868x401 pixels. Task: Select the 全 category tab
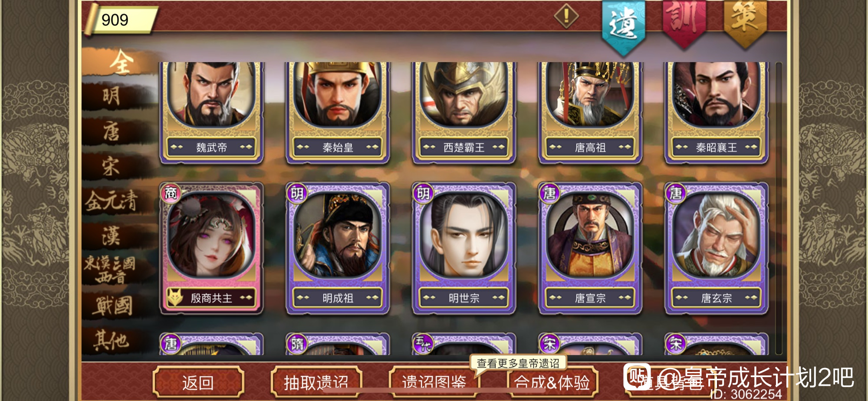tap(120, 62)
